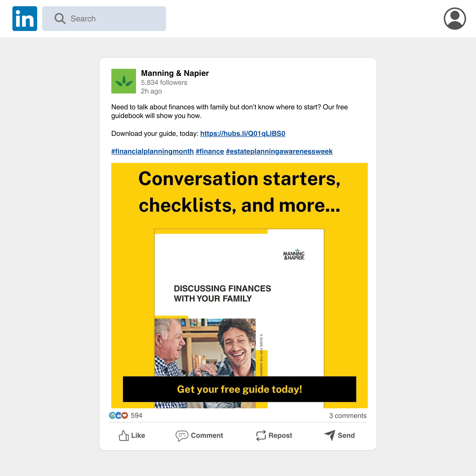Screen dimensions: 476x476
Task: Open the #finance hashtag
Action: tap(210, 151)
